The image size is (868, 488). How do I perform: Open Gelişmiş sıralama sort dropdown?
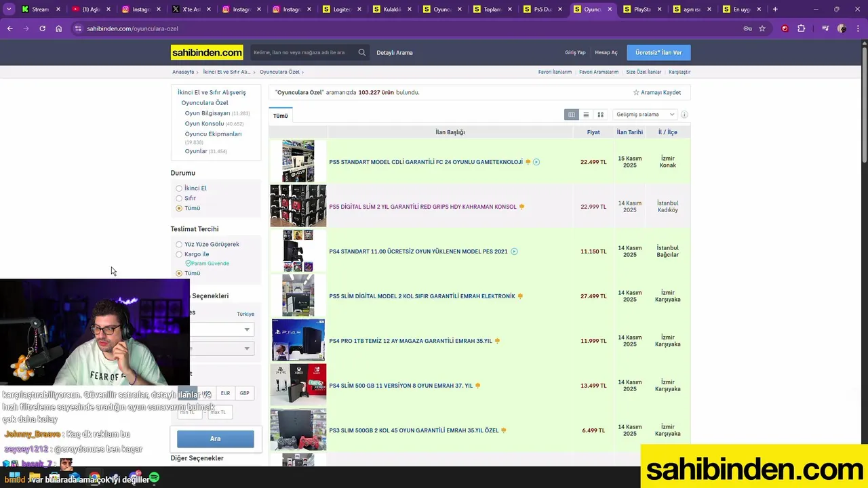644,115
